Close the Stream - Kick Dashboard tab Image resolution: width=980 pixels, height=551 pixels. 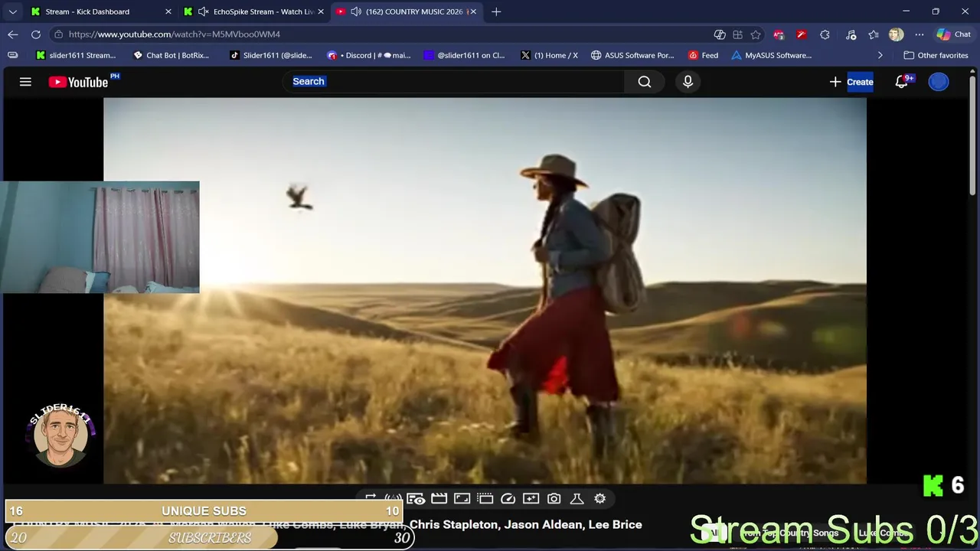[168, 11]
